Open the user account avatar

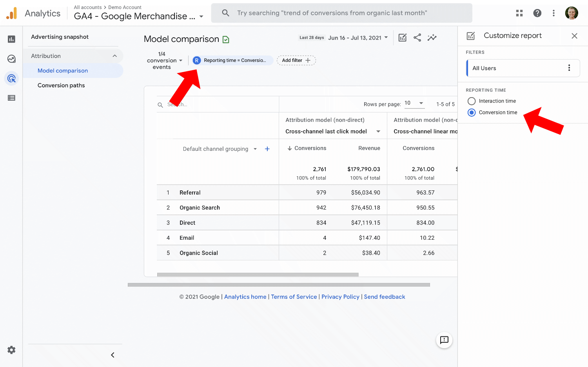point(572,13)
